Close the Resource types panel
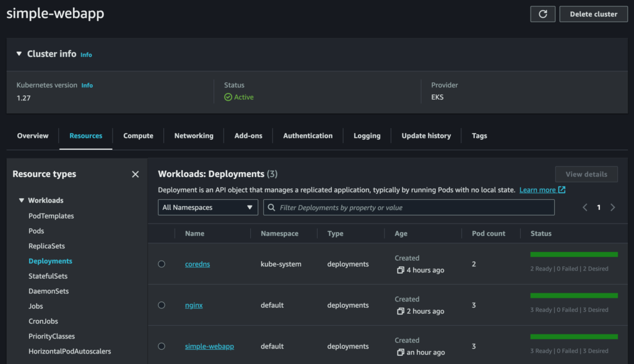Screen dimensions: 634x364 click(x=135, y=175)
